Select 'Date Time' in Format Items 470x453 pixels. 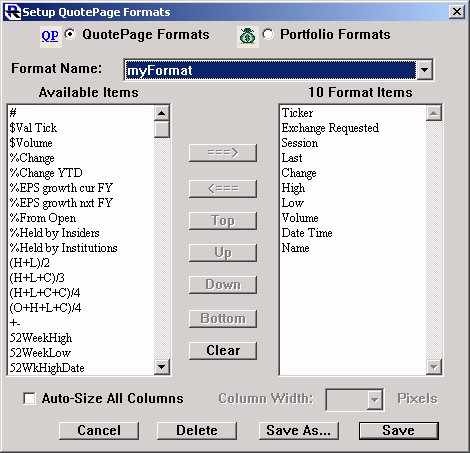[x=353, y=233]
